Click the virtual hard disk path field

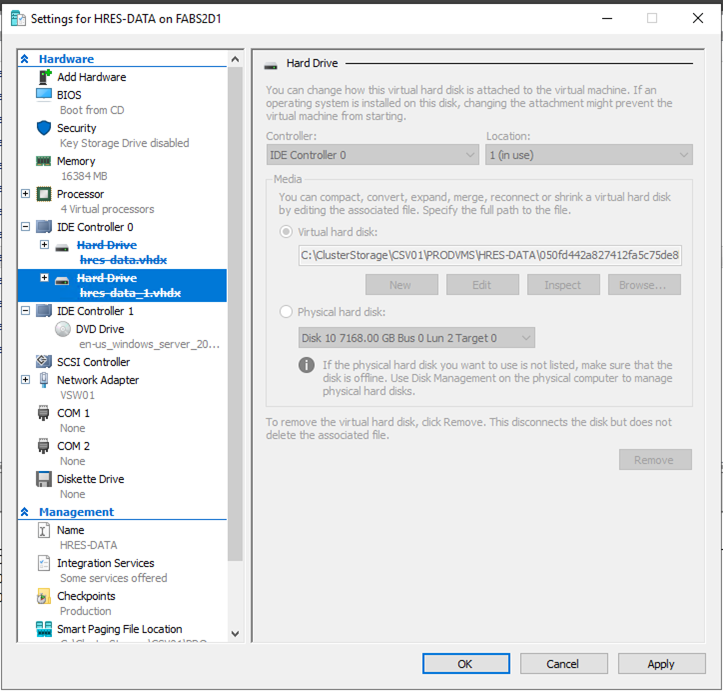point(490,256)
